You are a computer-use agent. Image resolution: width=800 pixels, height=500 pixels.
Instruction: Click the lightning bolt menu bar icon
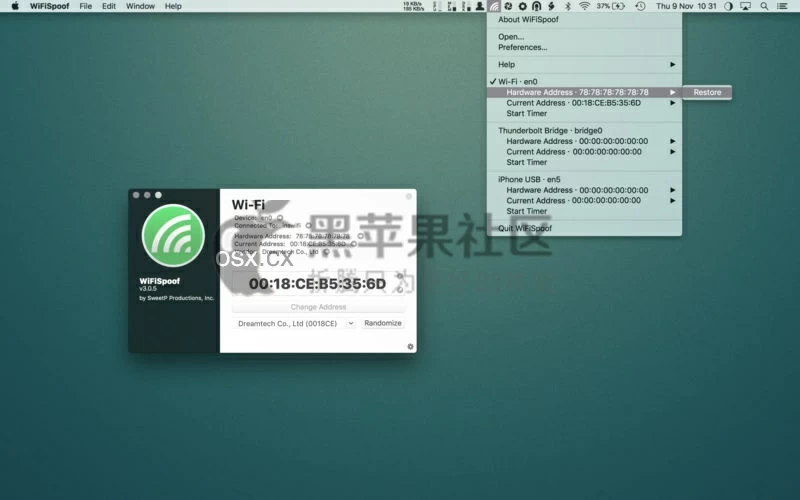[552, 6]
